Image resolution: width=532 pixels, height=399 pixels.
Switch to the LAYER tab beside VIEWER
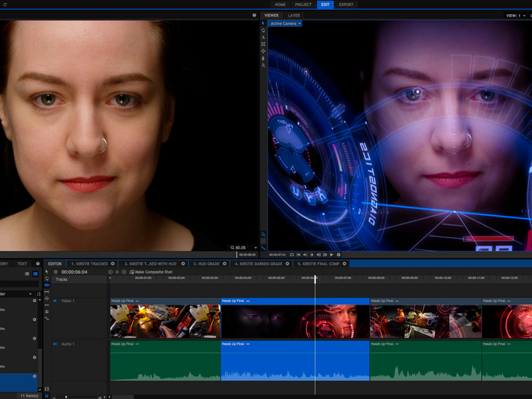(294, 15)
